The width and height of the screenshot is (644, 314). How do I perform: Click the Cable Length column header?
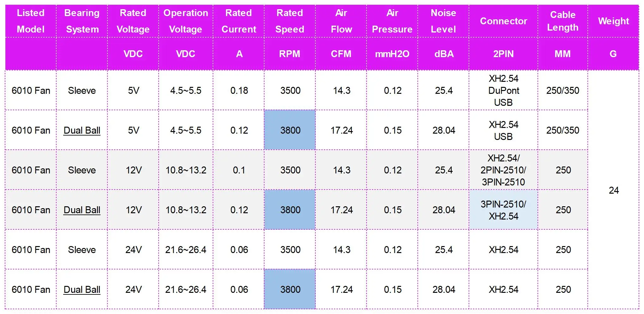562,21
